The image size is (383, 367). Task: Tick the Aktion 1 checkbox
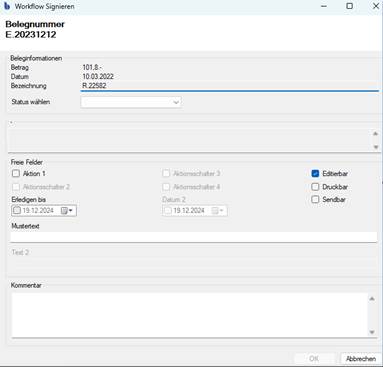pyautogui.click(x=16, y=174)
